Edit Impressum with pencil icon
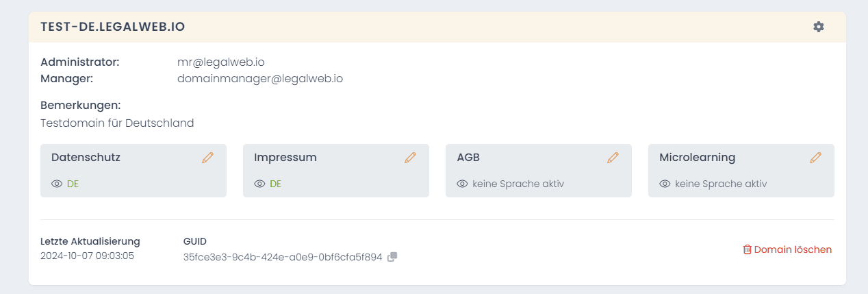This screenshot has width=868, height=294. point(410,158)
